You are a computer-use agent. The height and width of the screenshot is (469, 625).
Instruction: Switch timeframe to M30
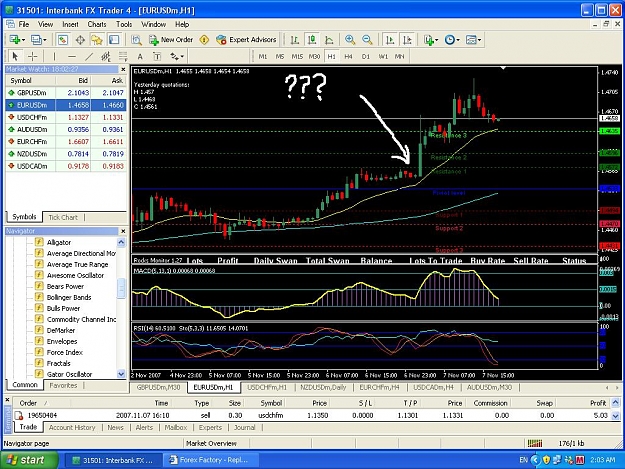tap(314, 57)
